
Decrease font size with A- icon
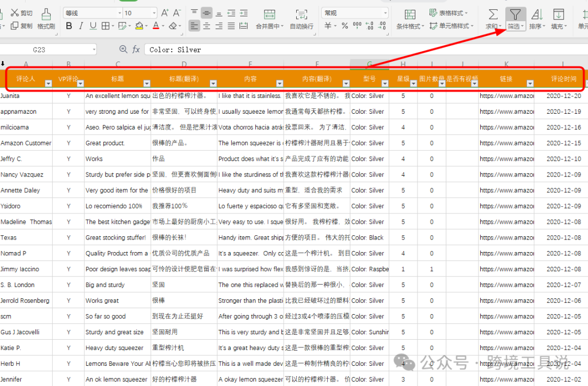click(x=176, y=13)
